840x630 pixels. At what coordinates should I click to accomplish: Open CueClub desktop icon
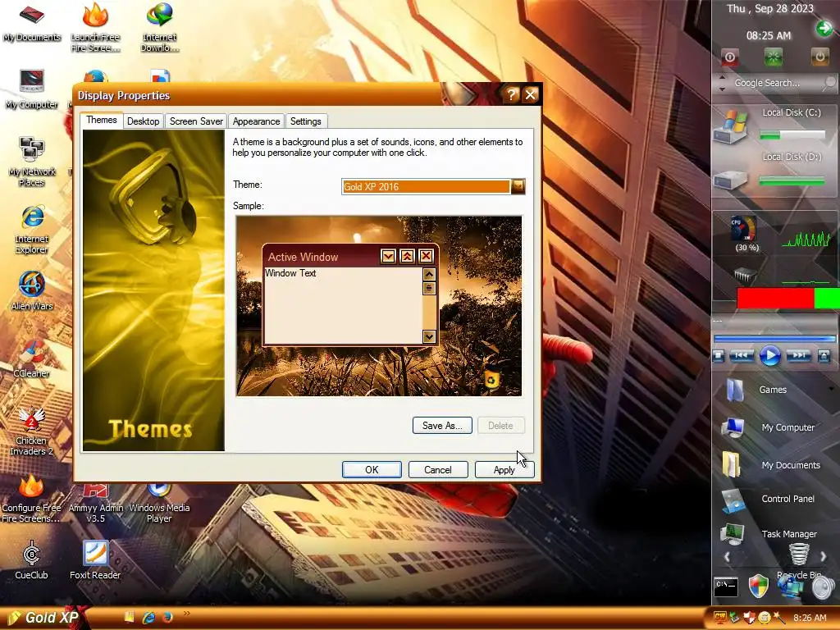pyautogui.click(x=32, y=560)
